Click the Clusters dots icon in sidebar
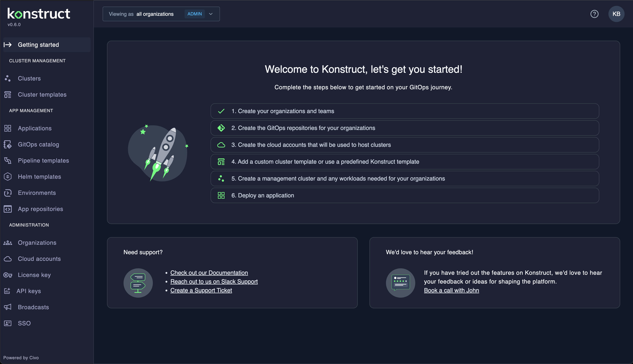The image size is (633, 364). click(x=8, y=78)
